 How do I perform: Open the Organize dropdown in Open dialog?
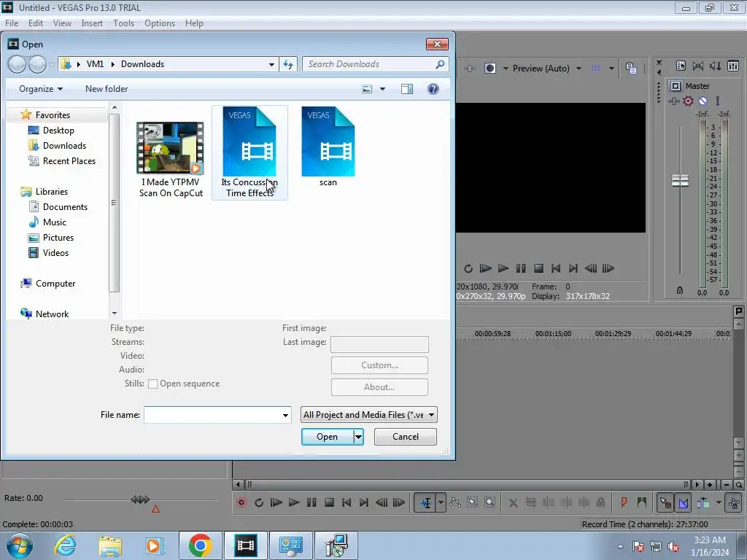tap(41, 89)
